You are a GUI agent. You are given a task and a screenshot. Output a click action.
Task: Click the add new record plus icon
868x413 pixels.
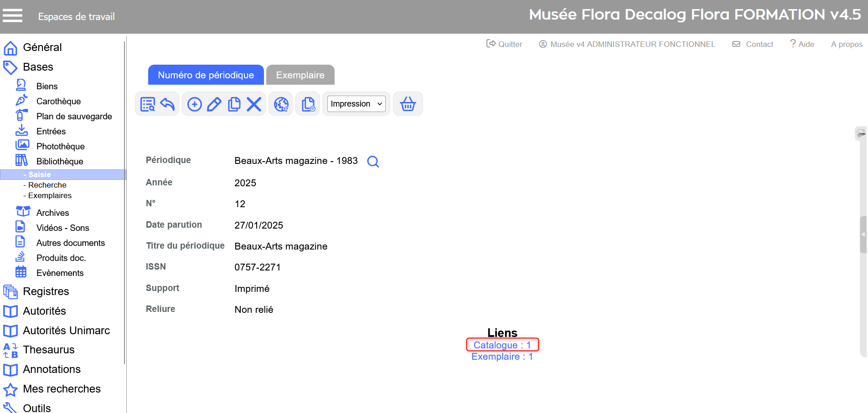click(195, 104)
